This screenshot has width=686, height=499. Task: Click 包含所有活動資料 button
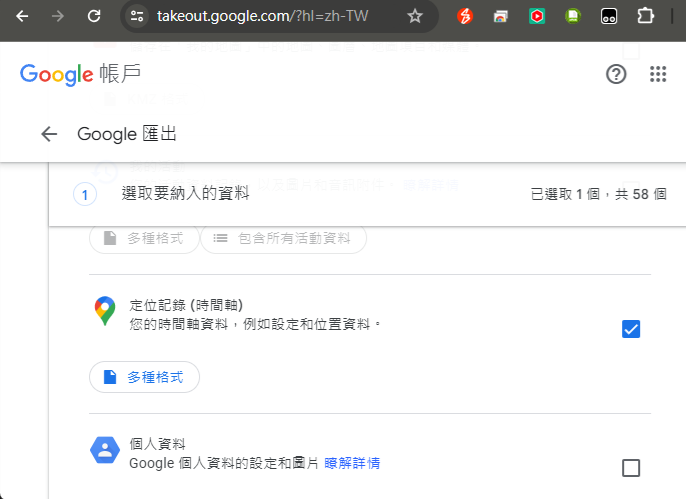click(284, 238)
